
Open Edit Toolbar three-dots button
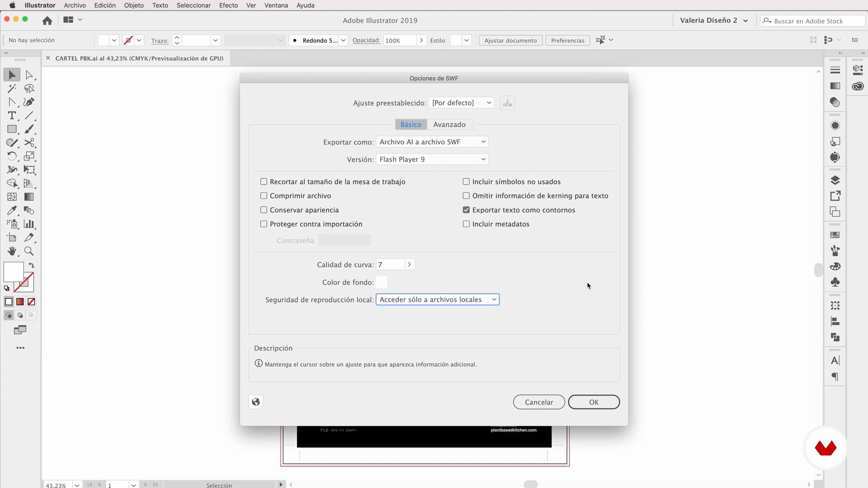coord(20,348)
